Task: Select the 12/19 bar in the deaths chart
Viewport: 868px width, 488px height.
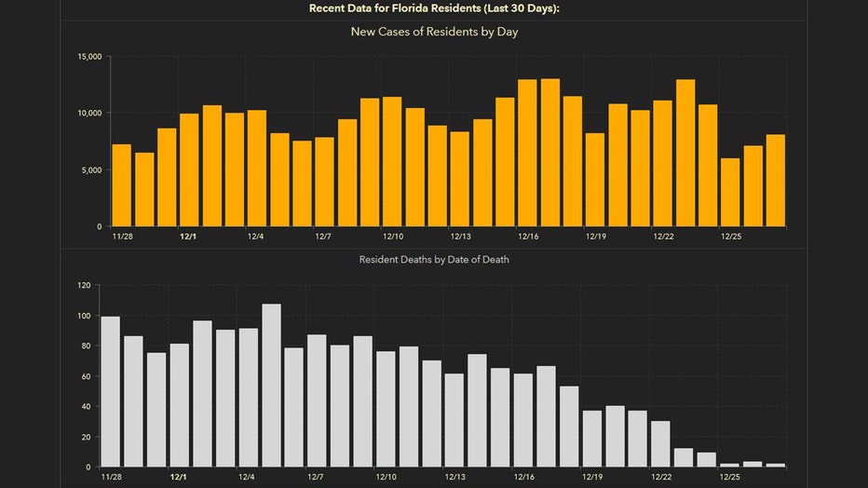Action: tap(592, 439)
